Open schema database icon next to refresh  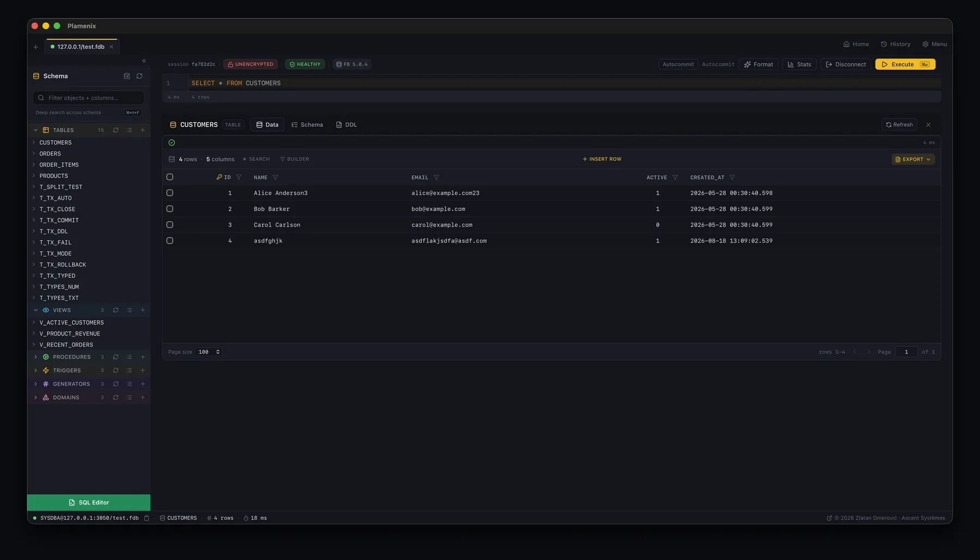point(127,76)
